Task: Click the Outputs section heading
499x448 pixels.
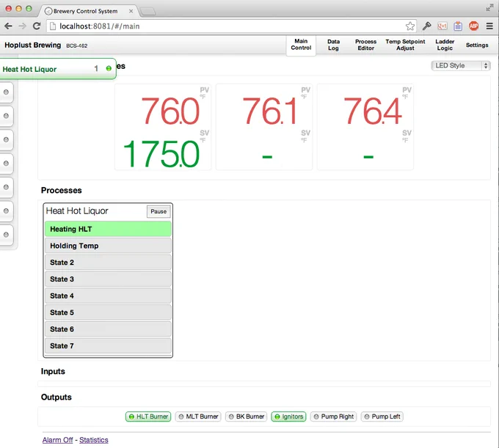Action: [56, 397]
